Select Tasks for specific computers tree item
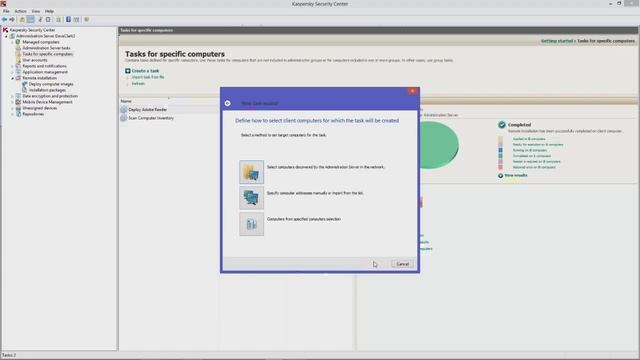 [48, 54]
